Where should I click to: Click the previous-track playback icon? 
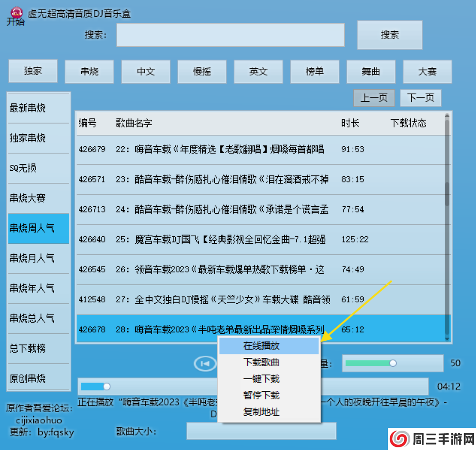[205, 363]
